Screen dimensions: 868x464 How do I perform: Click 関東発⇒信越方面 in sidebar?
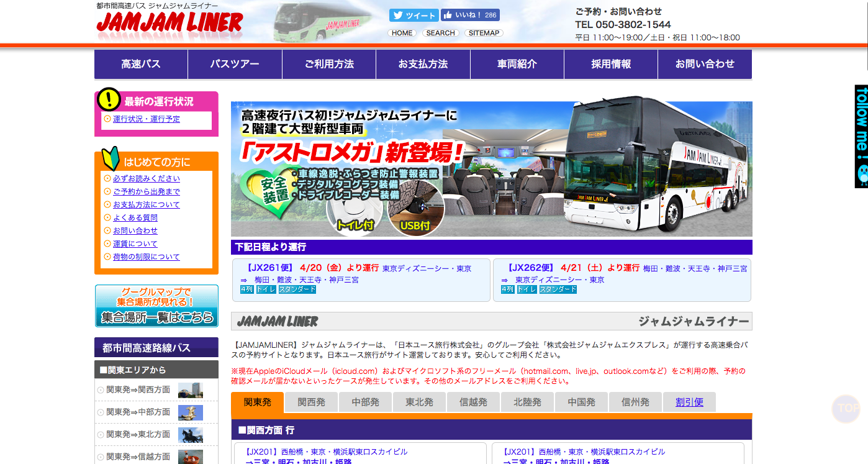click(138, 457)
